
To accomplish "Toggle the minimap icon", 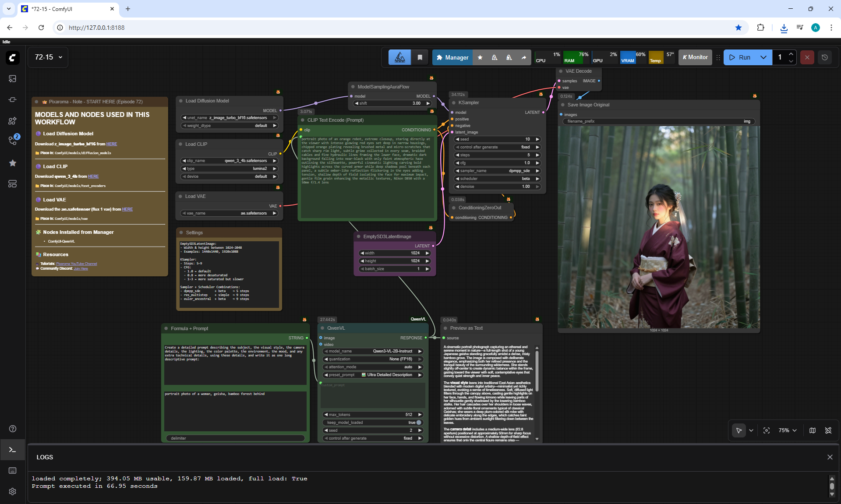I will click(x=812, y=430).
